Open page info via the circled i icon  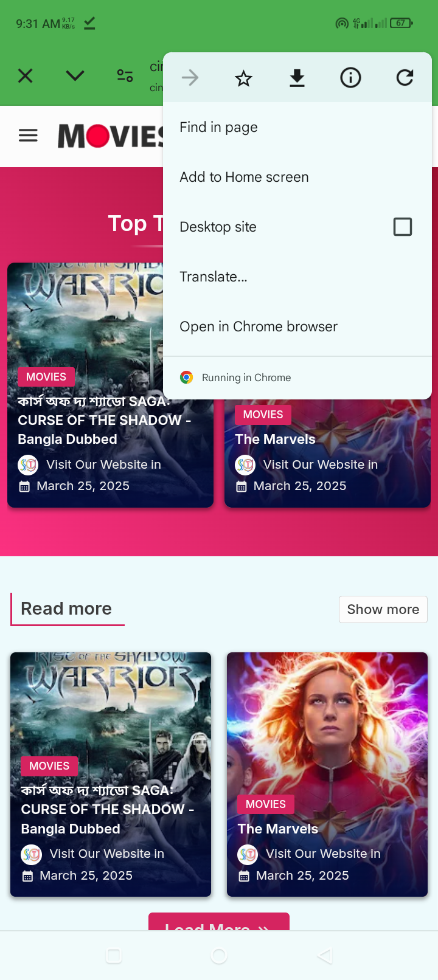pos(350,78)
